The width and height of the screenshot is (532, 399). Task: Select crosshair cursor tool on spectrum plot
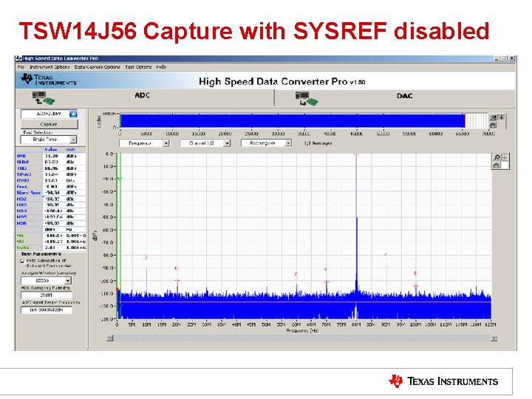[x=505, y=157]
